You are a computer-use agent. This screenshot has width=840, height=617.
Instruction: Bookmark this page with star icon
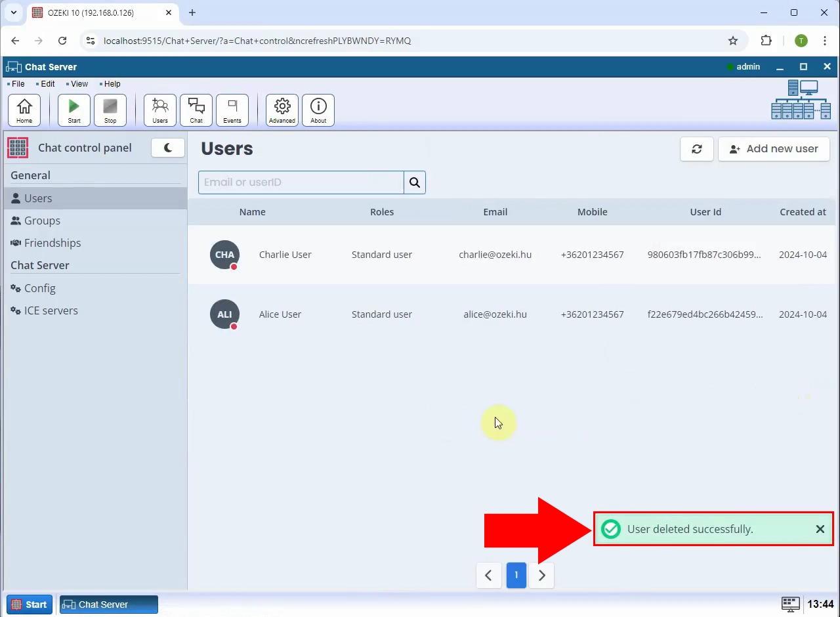click(733, 41)
